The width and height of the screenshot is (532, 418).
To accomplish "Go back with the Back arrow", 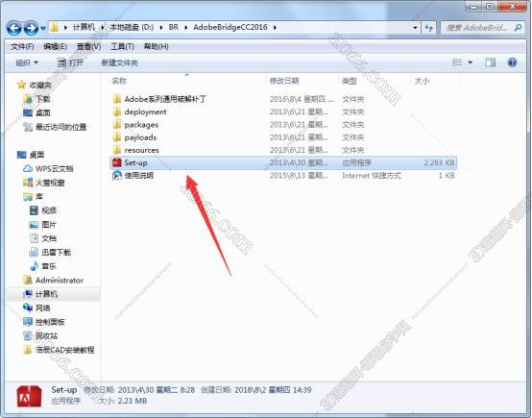I will (13, 28).
